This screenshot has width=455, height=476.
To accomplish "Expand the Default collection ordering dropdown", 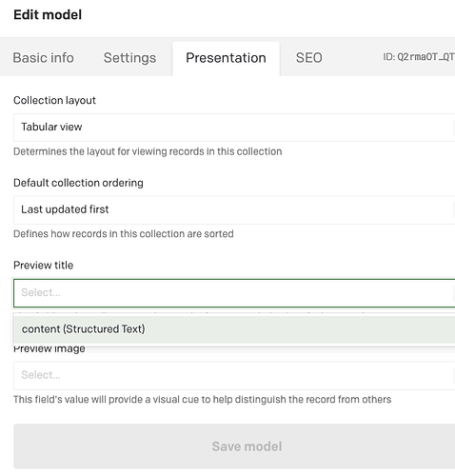I will (x=234, y=209).
